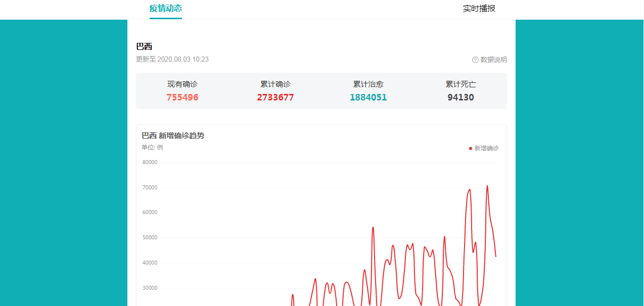Click the 累计死亡 label
The image size is (644, 306).
point(461,84)
